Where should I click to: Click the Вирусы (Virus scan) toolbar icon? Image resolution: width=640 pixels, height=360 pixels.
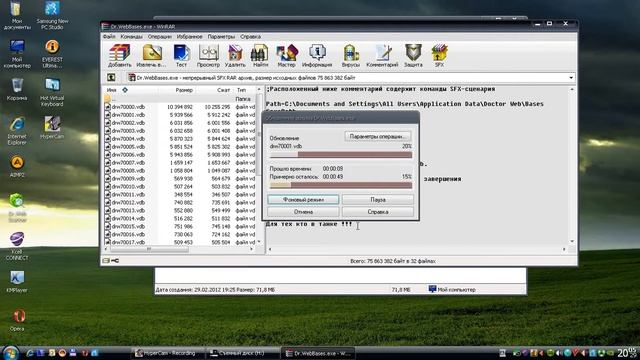click(x=351, y=56)
